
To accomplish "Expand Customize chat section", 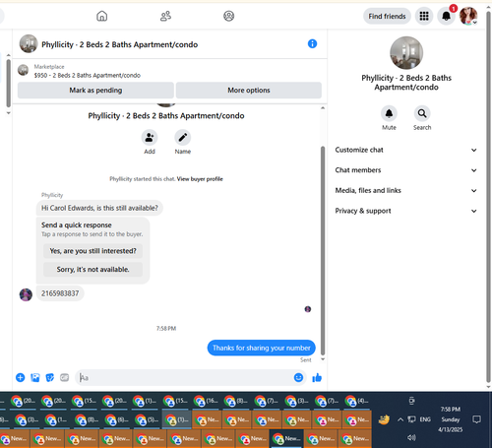I will [x=405, y=150].
